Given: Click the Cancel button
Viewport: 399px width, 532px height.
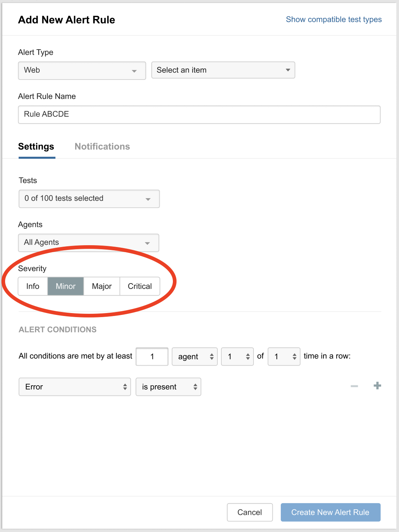Looking at the screenshot, I should pyautogui.click(x=250, y=512).
